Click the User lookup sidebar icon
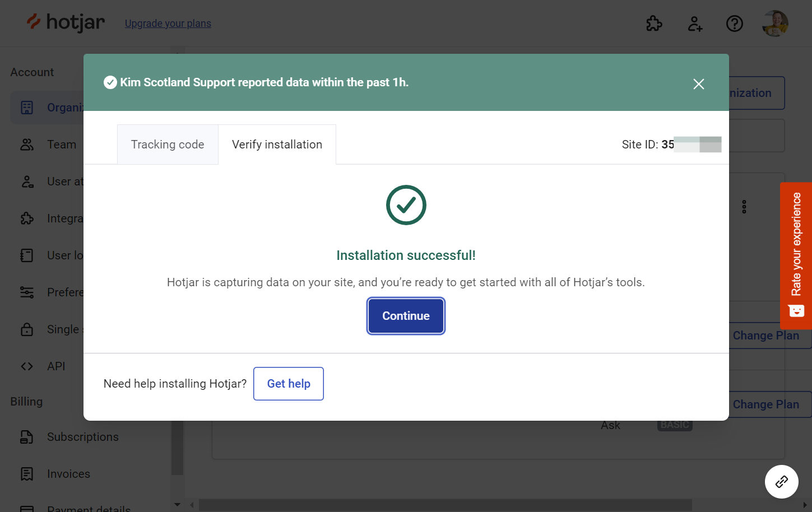Viewport: 812px width, 512px height. click(x=27, y=255)
